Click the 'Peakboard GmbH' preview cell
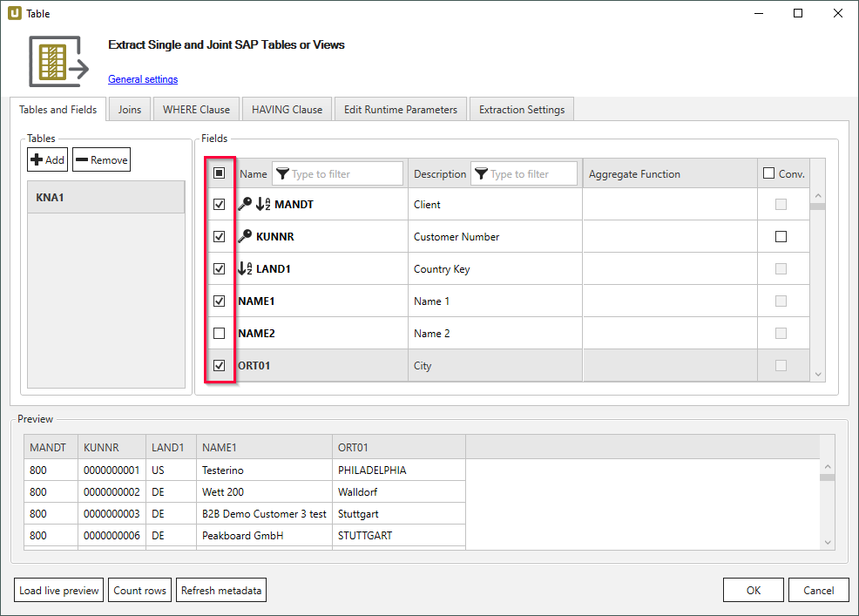Image resolution: width=859 pixels, height=616 pixels. click(264, 536)
